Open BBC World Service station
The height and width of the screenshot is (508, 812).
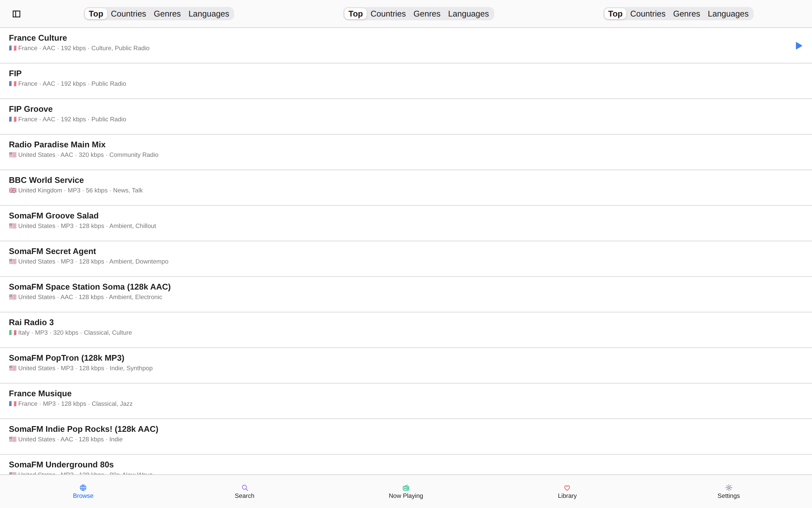click(406, 188)
